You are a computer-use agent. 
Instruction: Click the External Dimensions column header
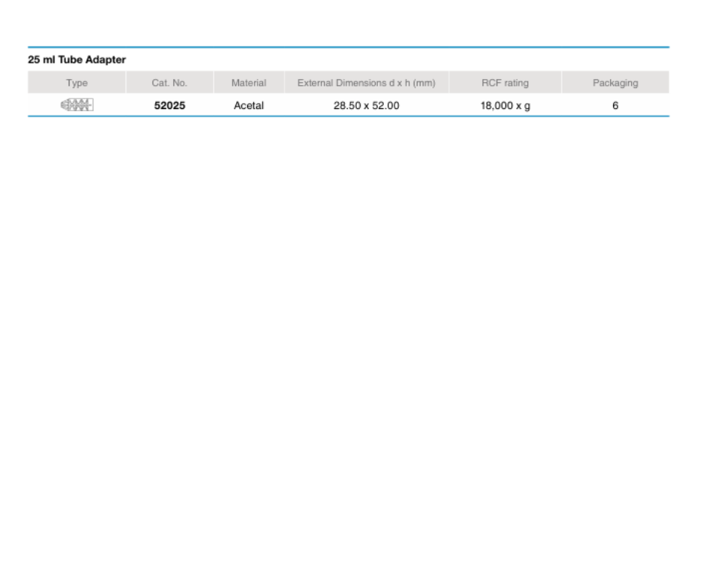click(x=366, y=83)
